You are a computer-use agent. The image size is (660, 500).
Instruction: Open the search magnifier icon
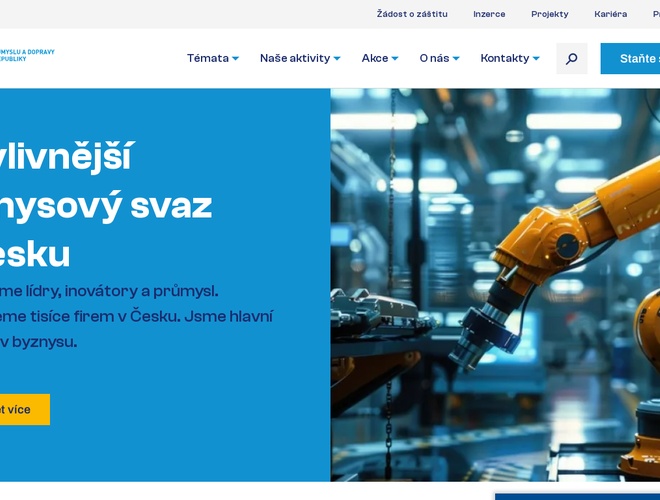(571, 58)
